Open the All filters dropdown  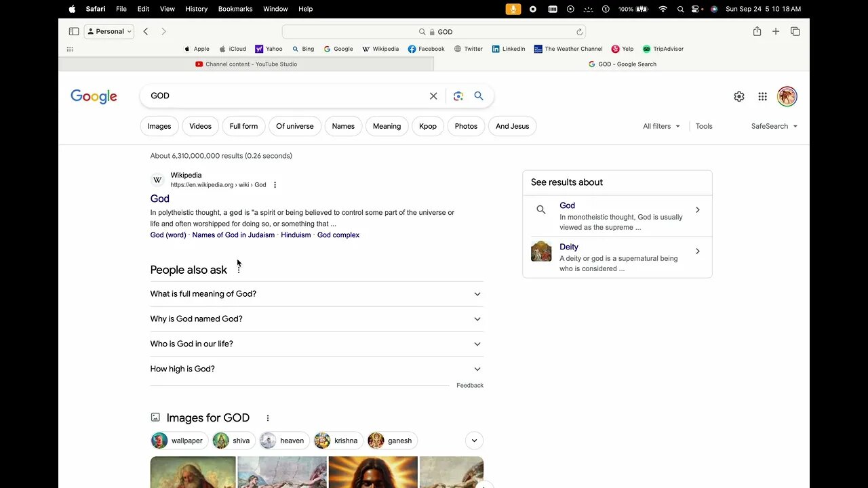[661, 126]
